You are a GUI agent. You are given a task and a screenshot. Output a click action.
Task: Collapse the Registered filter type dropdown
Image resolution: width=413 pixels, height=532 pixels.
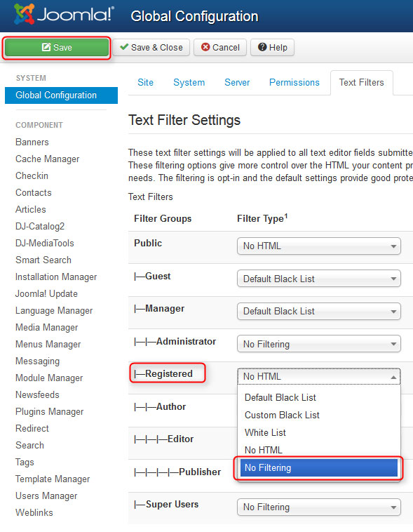pyautogui.click(x=319, y=377)
